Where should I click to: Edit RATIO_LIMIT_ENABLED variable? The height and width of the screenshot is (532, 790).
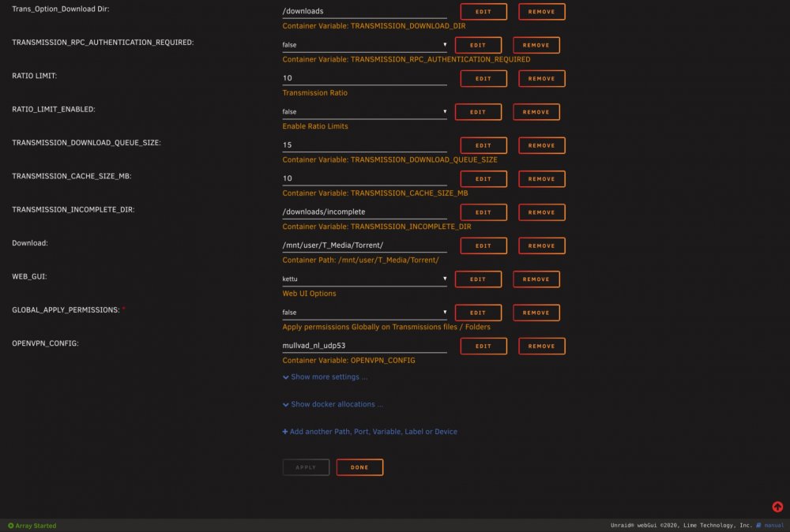tap(478, 112)
